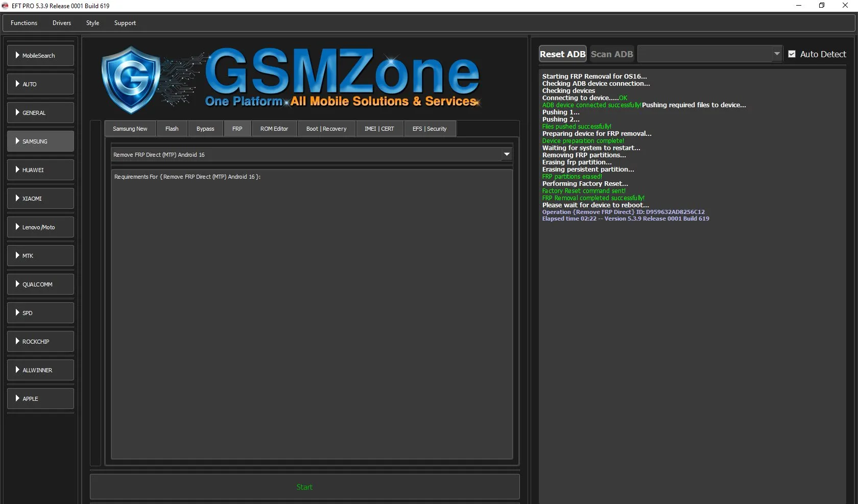The height and width of the screenshot is (504, 858).
Task: Expand the XIAOMI sidebar section
Action: tap(40, 199)
